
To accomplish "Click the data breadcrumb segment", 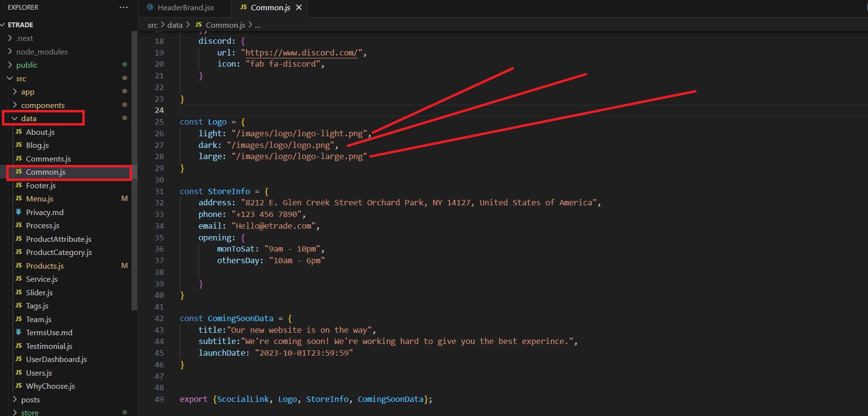I will tap(175, 25).
